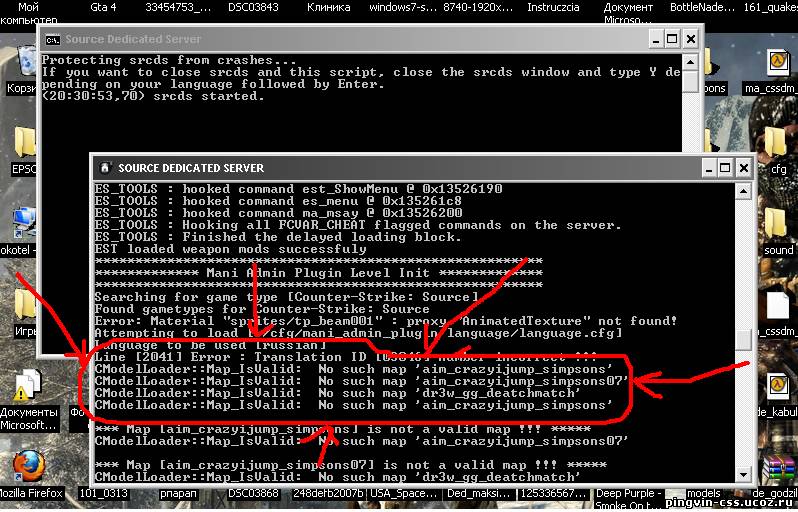Select the 'Мой компьютер' desktop label
798x512 pixels.
(28, 13)
